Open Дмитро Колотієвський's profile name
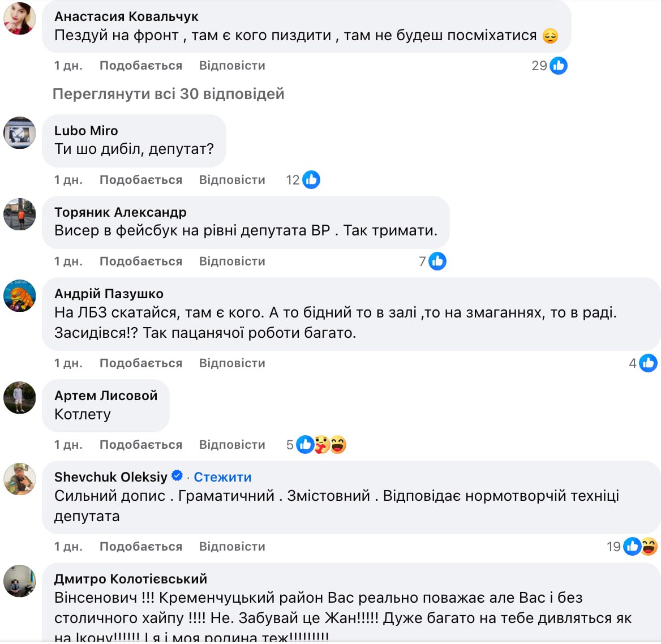661x644 pixels. 131,579
